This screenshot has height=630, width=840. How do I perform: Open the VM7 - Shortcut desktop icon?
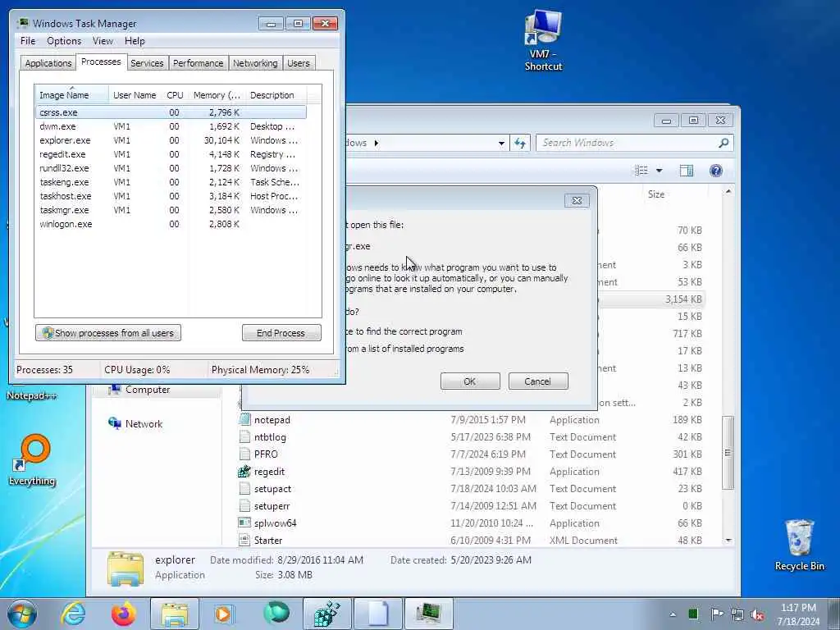[543, 41]
